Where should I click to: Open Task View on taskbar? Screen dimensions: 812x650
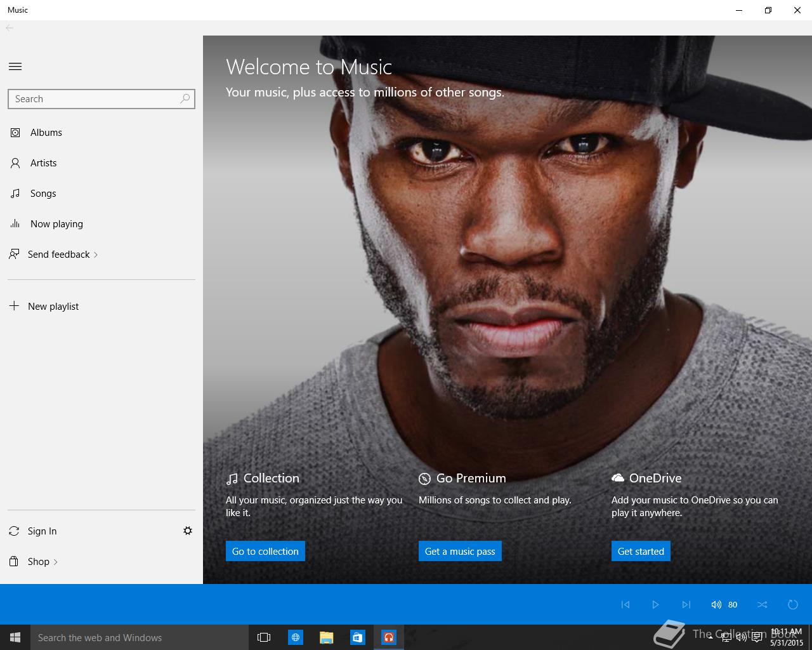tap(264, 637)
